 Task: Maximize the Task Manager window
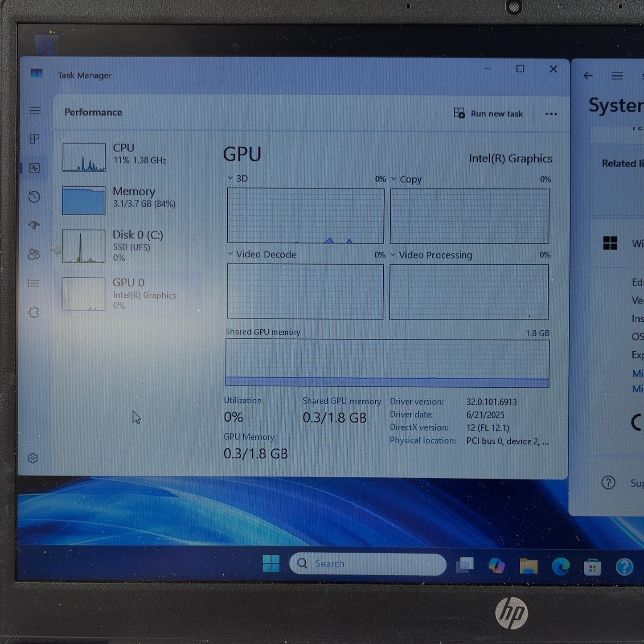520,69
